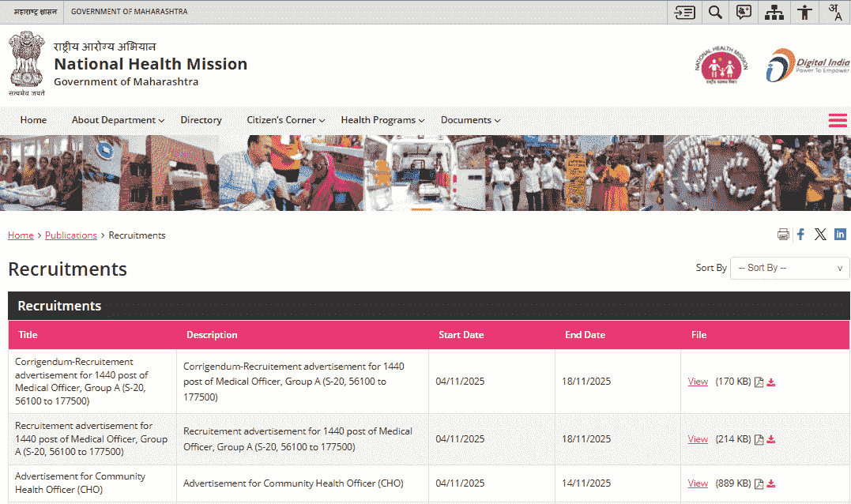Open the orange hamburger menu
This screenshot has width=851, height=504.
pyautogui.click(x=837, y=119)
